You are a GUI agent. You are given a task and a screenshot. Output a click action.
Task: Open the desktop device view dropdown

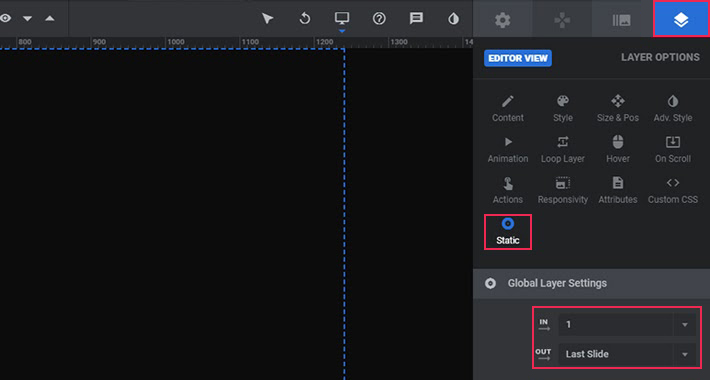[342, 19]
